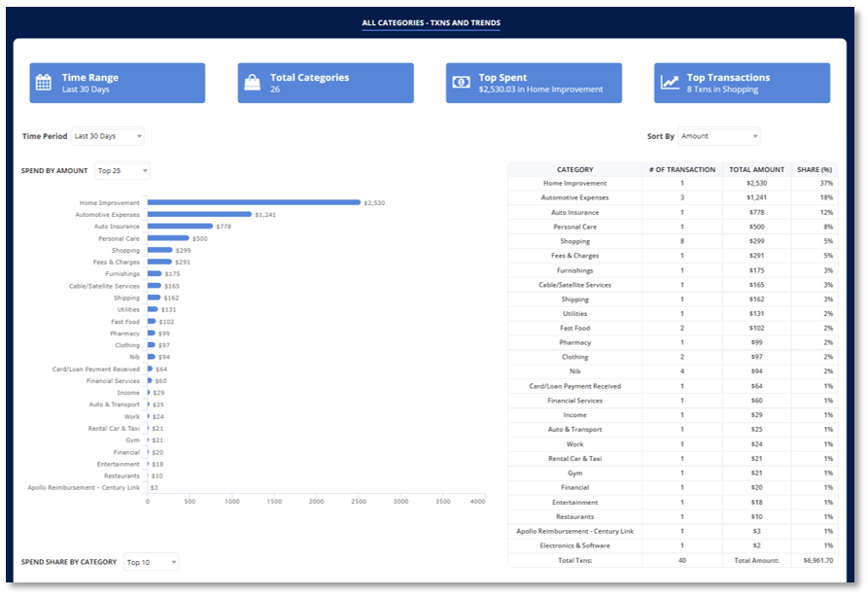Select the Automotive Expenses bar in the chart
The height and width of the screenshot is (598, 868).
coord(200,214)
